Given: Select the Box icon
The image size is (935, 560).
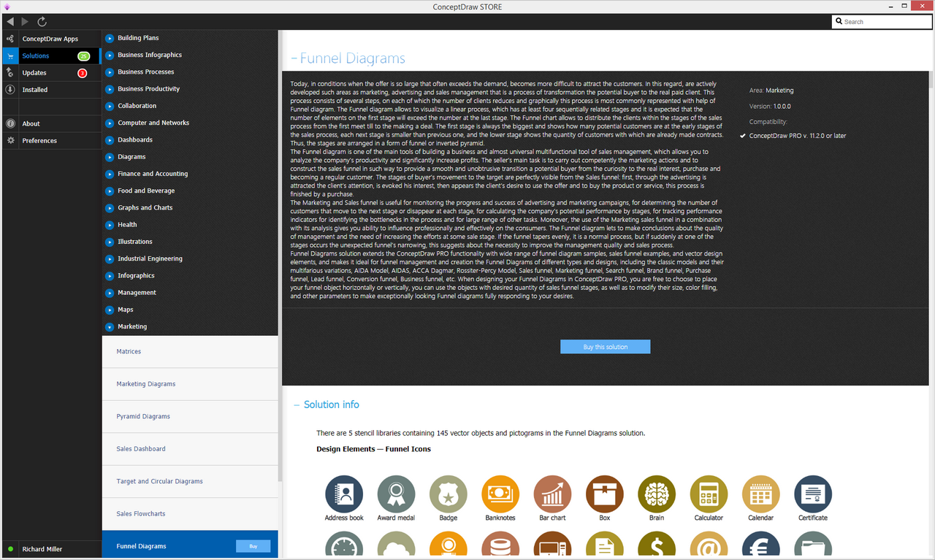Looking at the screenshot, I should click(604, 494).
